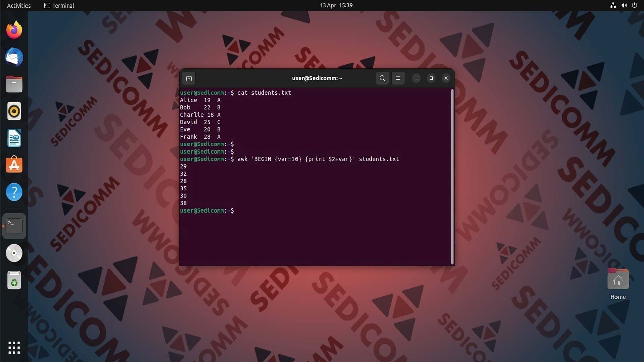Open the Files manager in dock
The height and width of the screenshot is (362, 644).
(x=14, y=84)
